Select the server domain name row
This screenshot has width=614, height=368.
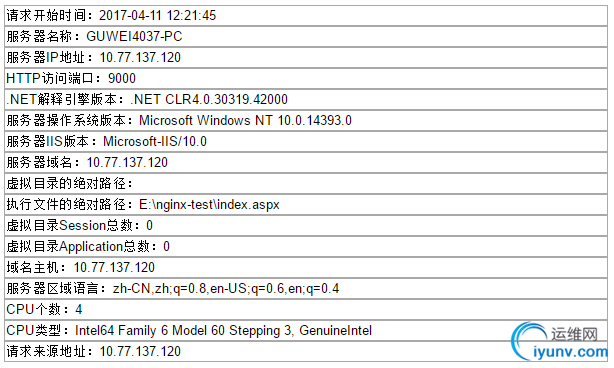point(306,162)
